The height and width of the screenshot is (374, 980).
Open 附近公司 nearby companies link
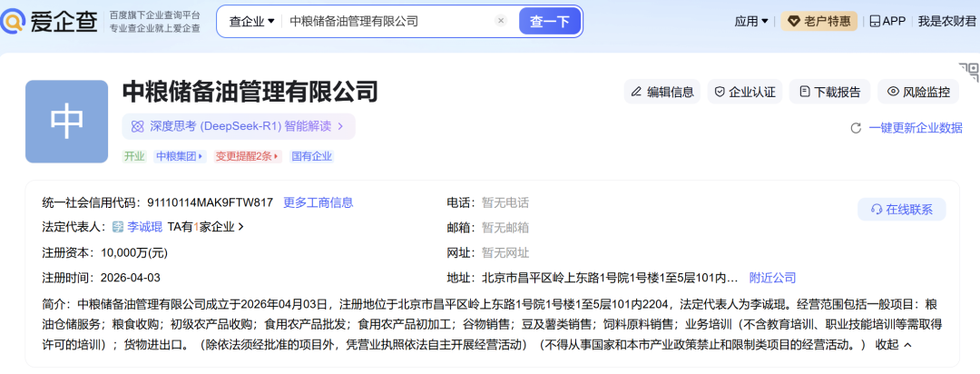click(x=772, y=278)
